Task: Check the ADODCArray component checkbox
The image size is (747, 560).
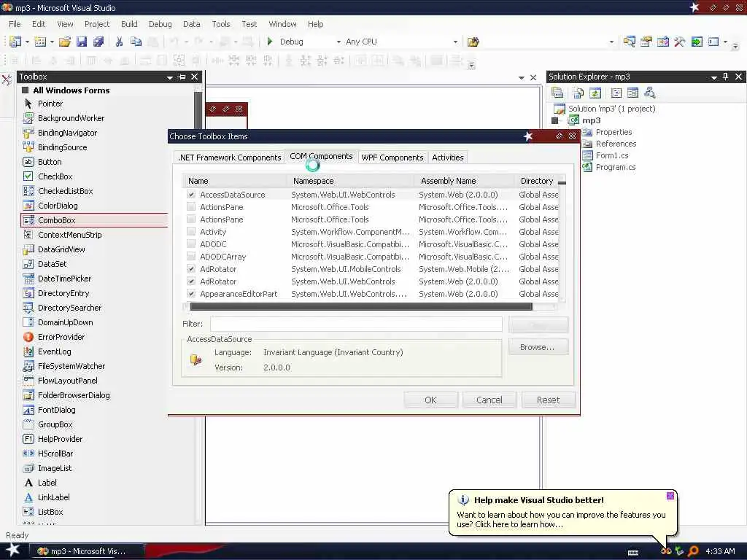Action: [x=191, y=256]
